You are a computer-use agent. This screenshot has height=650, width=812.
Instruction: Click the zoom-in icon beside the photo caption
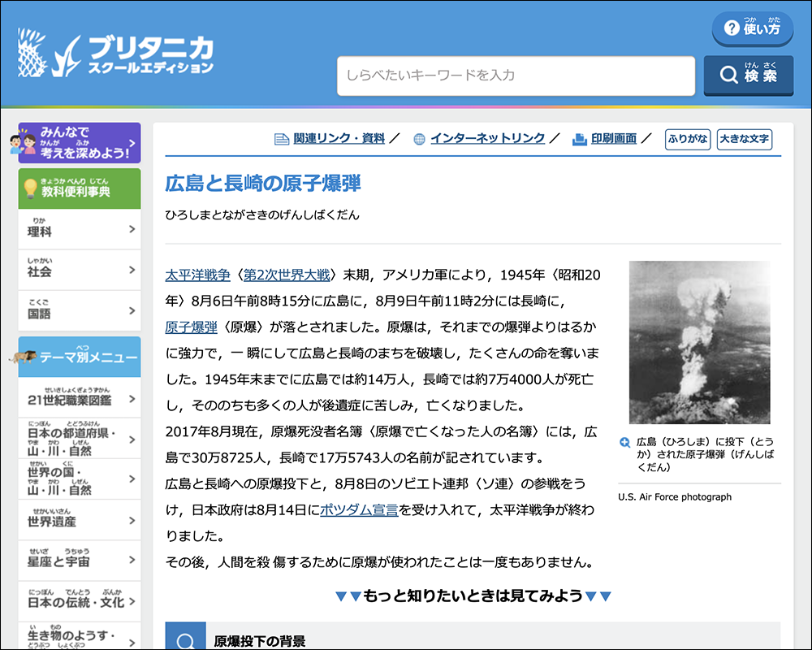tap(625, 442)
